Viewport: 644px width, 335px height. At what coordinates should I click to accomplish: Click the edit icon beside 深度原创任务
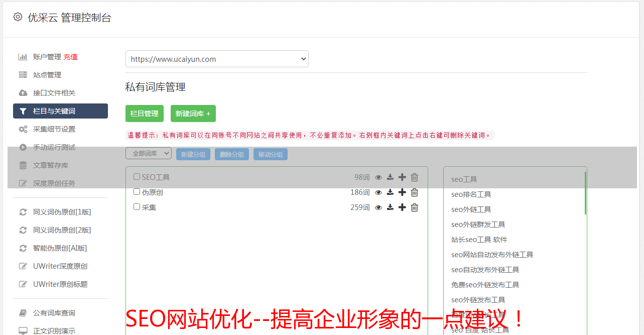23,183
